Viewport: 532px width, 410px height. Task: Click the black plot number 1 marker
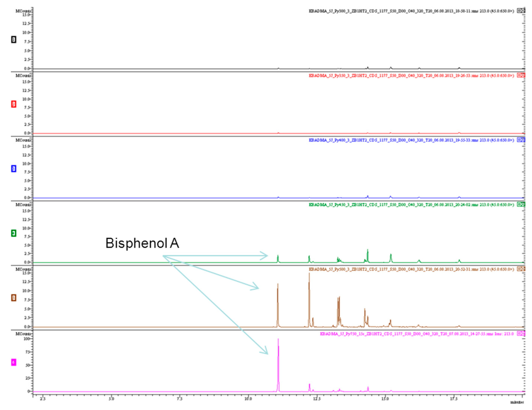click(14, 40)
